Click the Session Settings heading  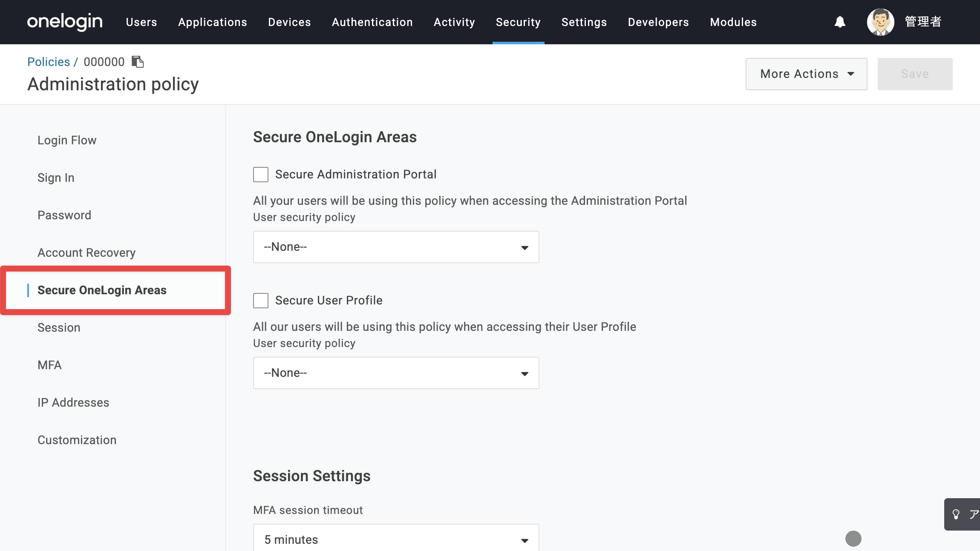pos(312,476)
